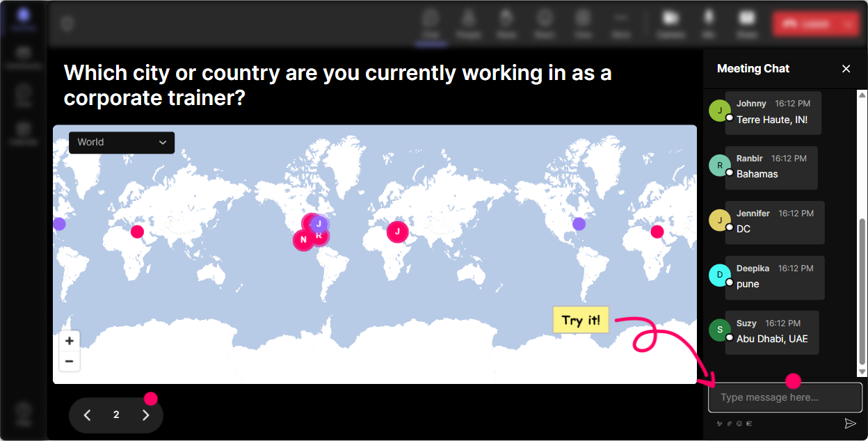868x441 pixels.
Task: Click the 'Meeting Chat' panel title
Action: tap(753, 69)
